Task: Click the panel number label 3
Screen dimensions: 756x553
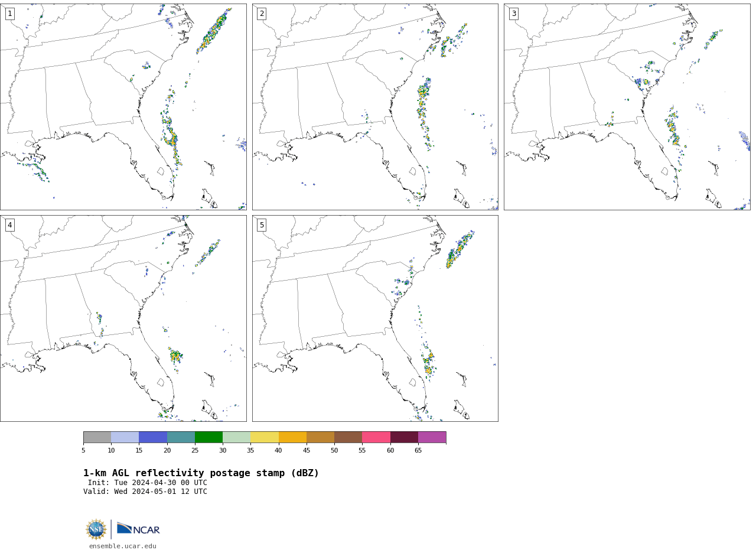Action: [513, 14]
